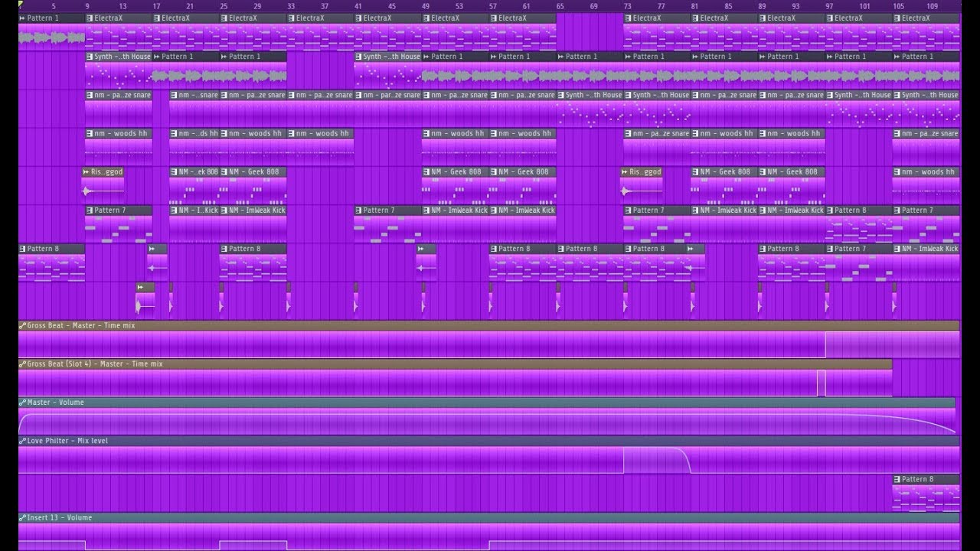Image resolution: width=980 pixels, height=551 pixels.
Task: Select the 'Pattern 1' title in the ElectraX track
Action: pos(43,18)
